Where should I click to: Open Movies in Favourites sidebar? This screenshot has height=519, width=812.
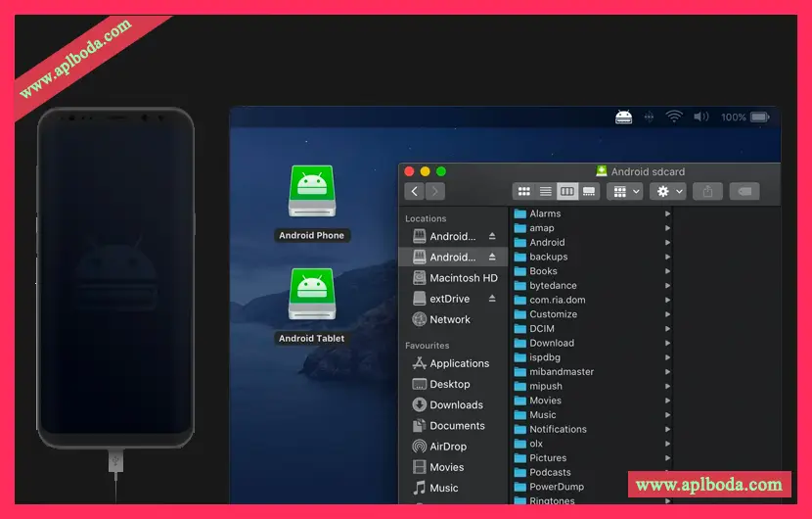coord(453,467)
